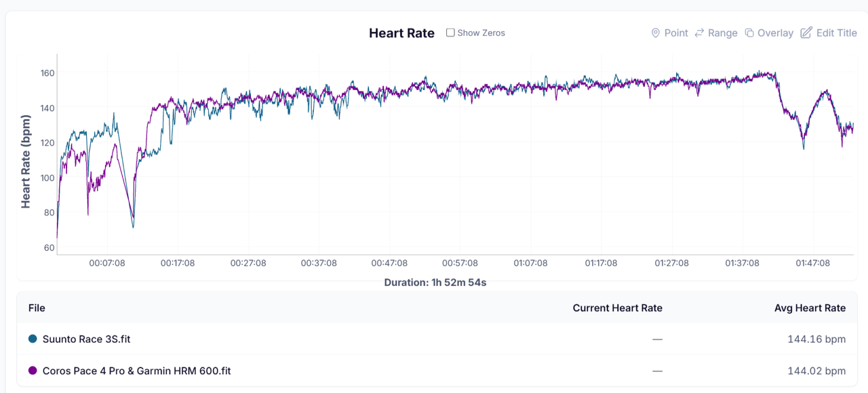
Task: Click the 60 y-axis tick label
Action: 50,247
